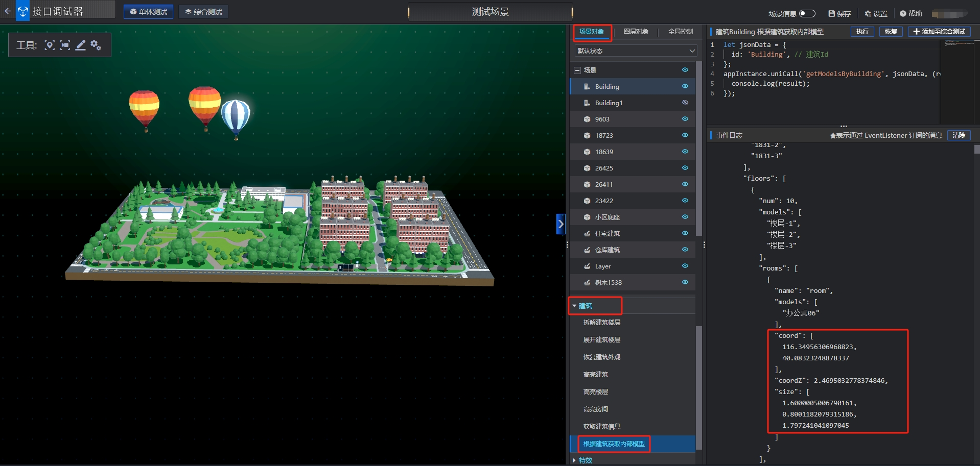This screenshot has width=980, height=466.
Task: Open 设置 settings in top bar
Action: click(876, 13)
